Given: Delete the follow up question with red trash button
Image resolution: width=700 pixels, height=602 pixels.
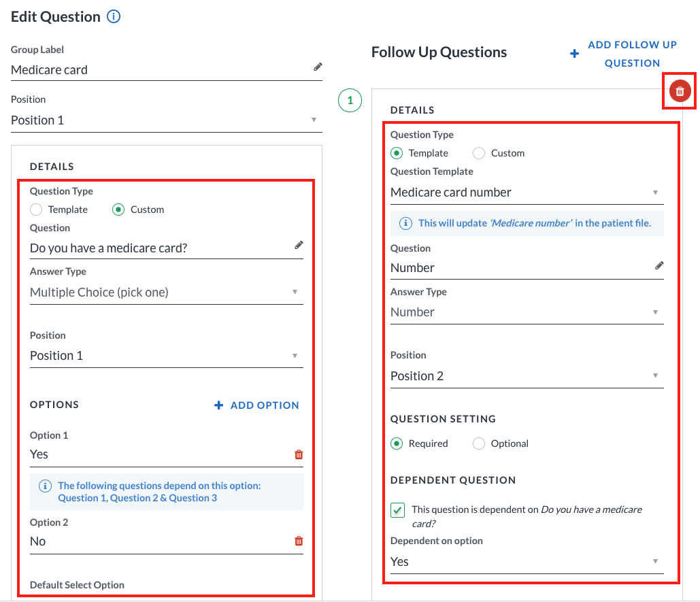Looking at the screenshot, I should point(680,91).
